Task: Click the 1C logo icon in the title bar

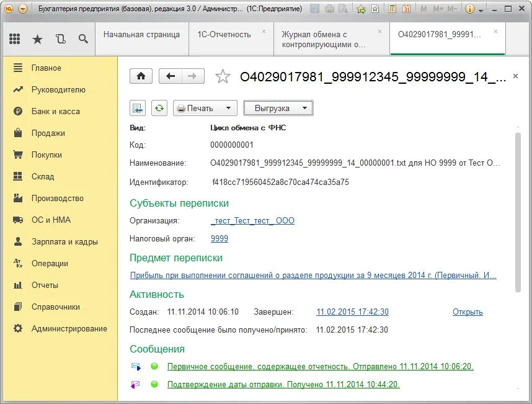Action: 9,9
